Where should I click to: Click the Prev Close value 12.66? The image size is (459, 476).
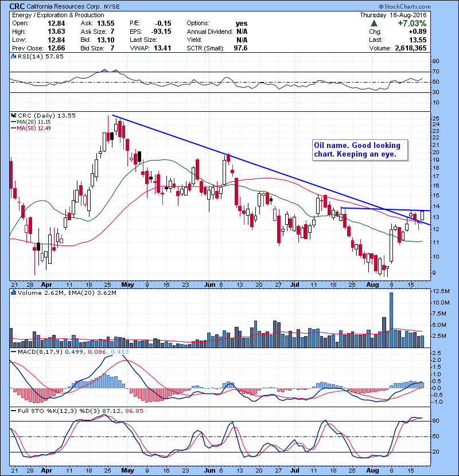pyautogui.click(x=56, y=48)
